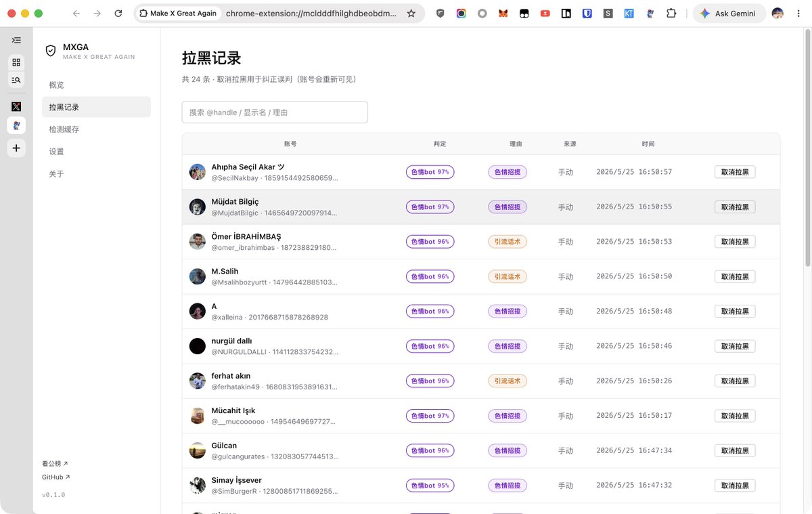Image resolution: width=812 pixels, height=514 pixels.
Task: Open the blue KT extension icon
Action: (629, 14)
